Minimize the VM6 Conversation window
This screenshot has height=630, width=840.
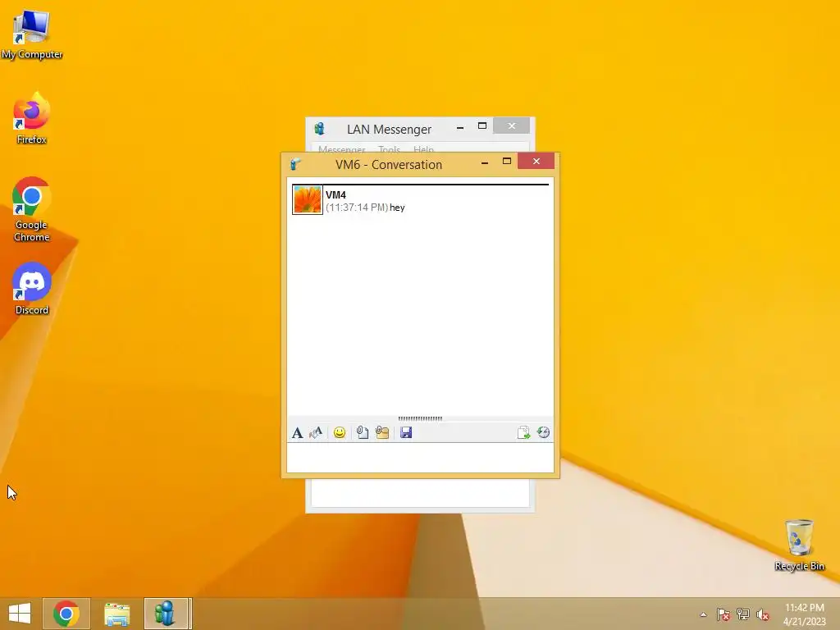coord(485,162)
